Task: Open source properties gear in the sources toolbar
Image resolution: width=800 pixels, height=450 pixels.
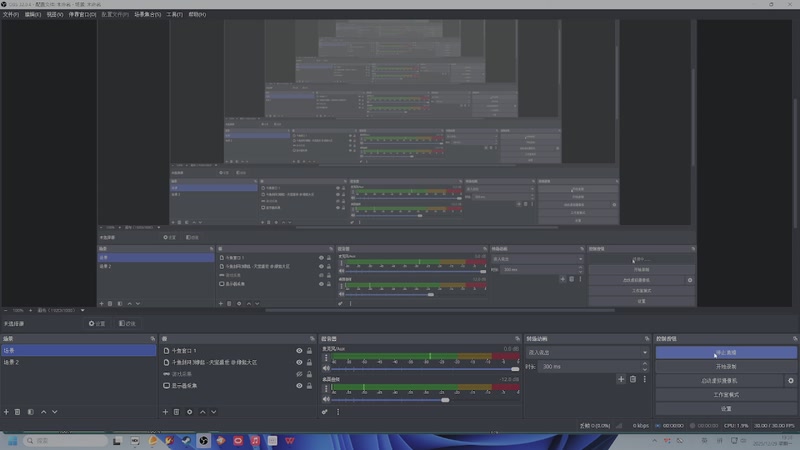Action: pos(189,412)
